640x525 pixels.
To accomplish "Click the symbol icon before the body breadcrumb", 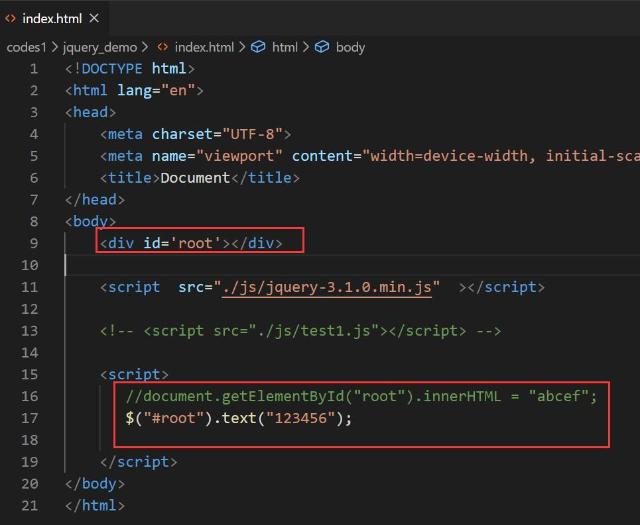I will tap(322, 47).
